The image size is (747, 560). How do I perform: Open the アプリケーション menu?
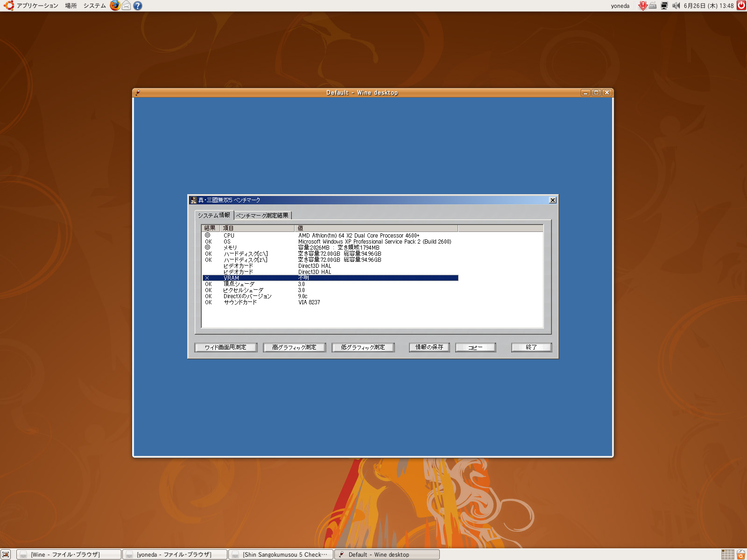(37, 6)
